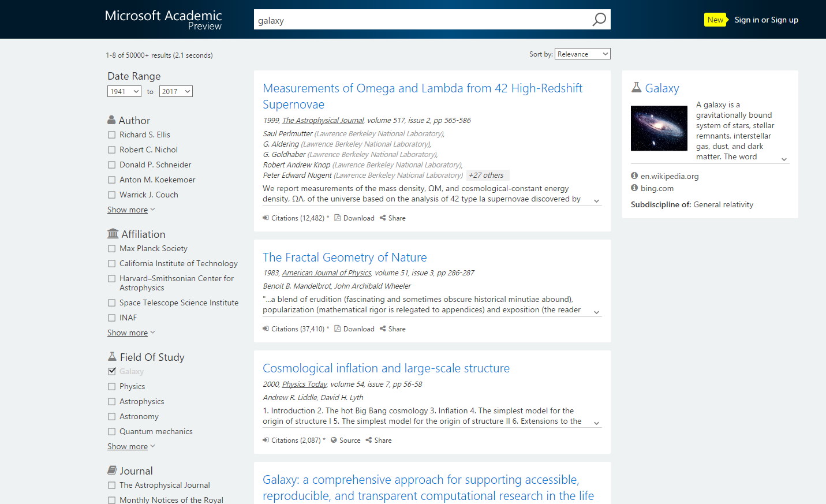Open the Galaxy comprehensive approach paper title
The height and width of the screenshot is (504, 826).
[x=428, y=488]
